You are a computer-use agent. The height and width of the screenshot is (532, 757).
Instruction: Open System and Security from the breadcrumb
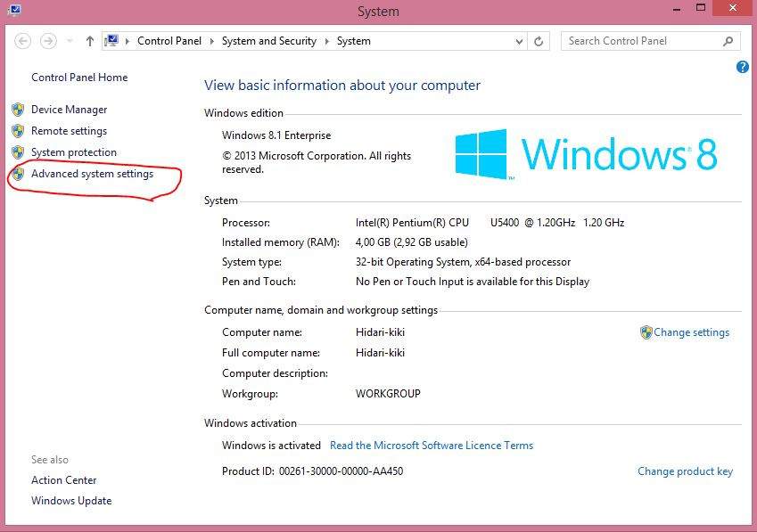[268, 41]
